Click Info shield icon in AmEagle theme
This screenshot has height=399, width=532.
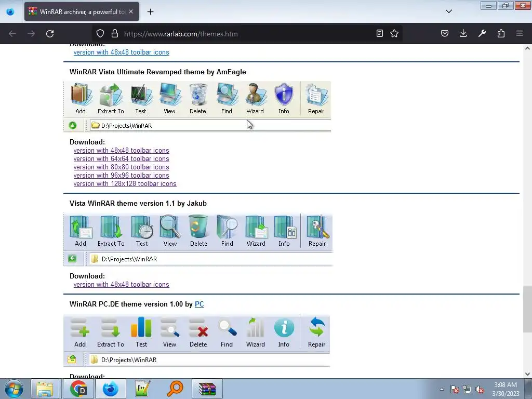[x=284, y=95]
